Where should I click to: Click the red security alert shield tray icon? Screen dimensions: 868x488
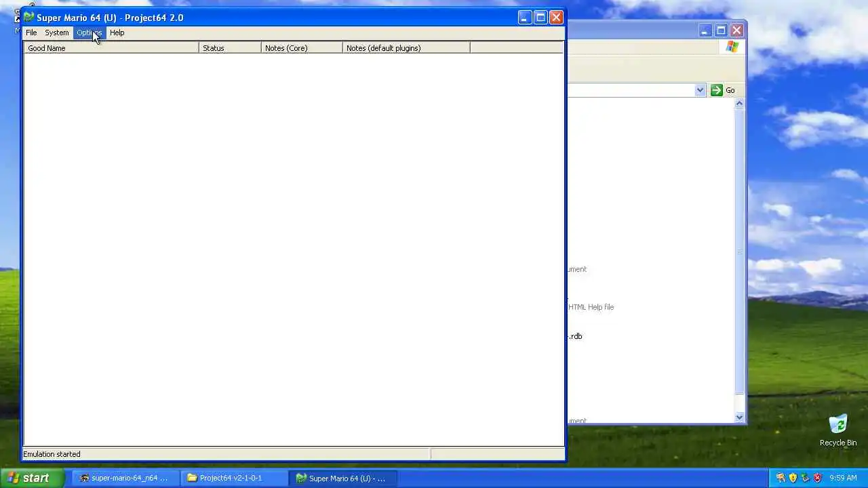pos(817,478)
